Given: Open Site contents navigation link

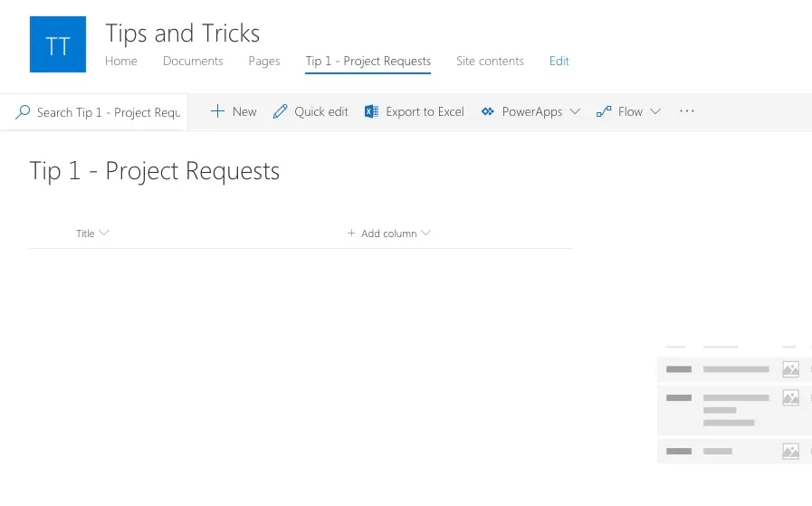Looking at the screenshot, I should [x=490, y=62].
